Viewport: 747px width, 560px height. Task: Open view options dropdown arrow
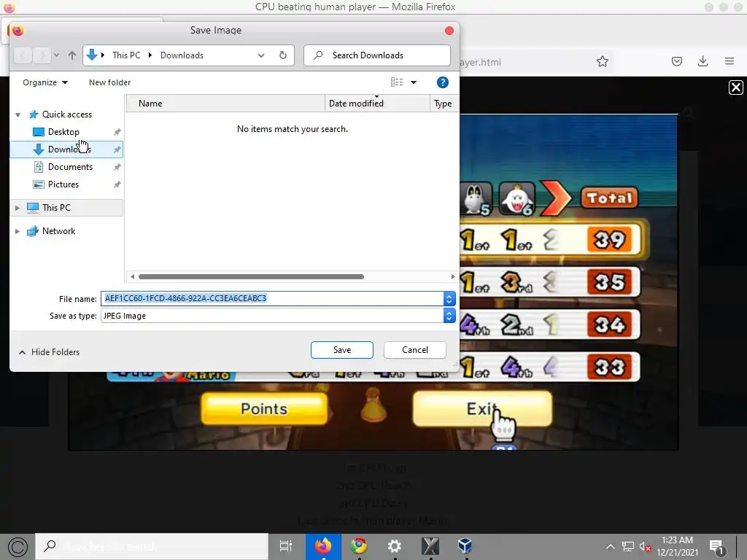[414, 82]
